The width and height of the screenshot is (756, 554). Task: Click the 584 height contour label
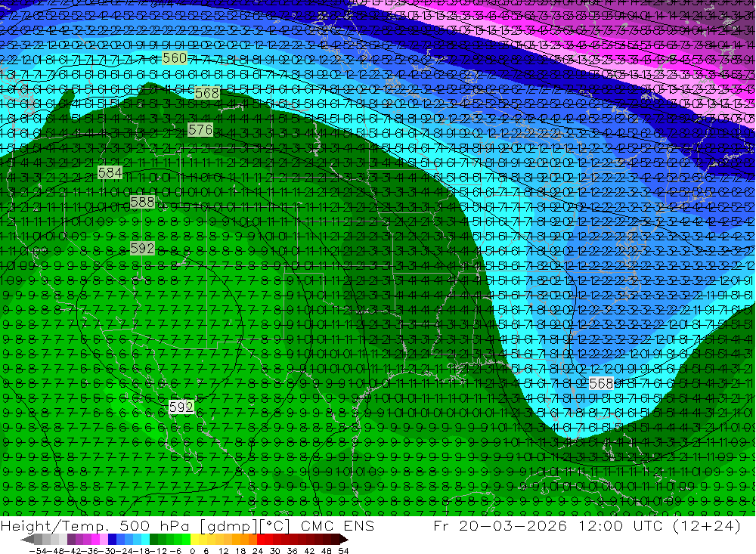point(110,172)
